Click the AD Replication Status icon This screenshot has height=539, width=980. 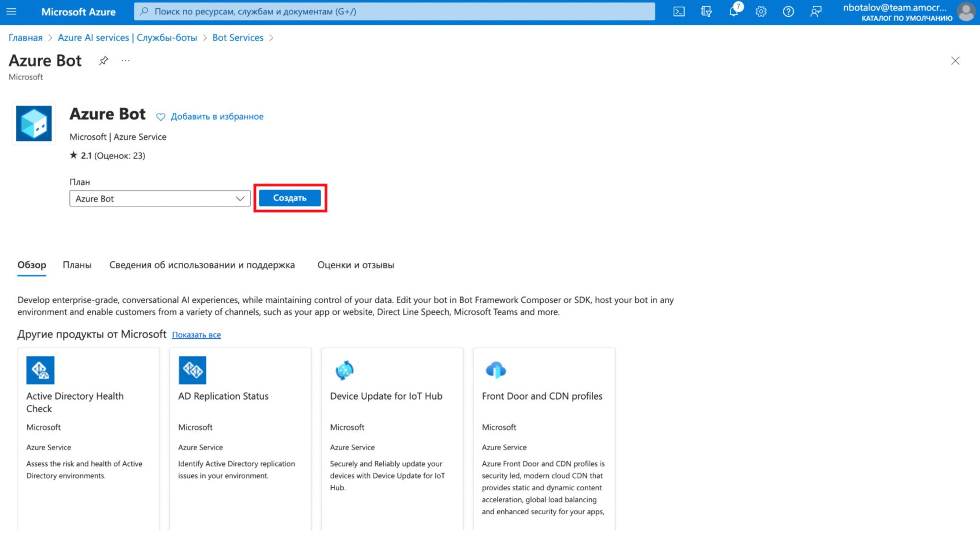pyautogui.click(x=192, y=370)
